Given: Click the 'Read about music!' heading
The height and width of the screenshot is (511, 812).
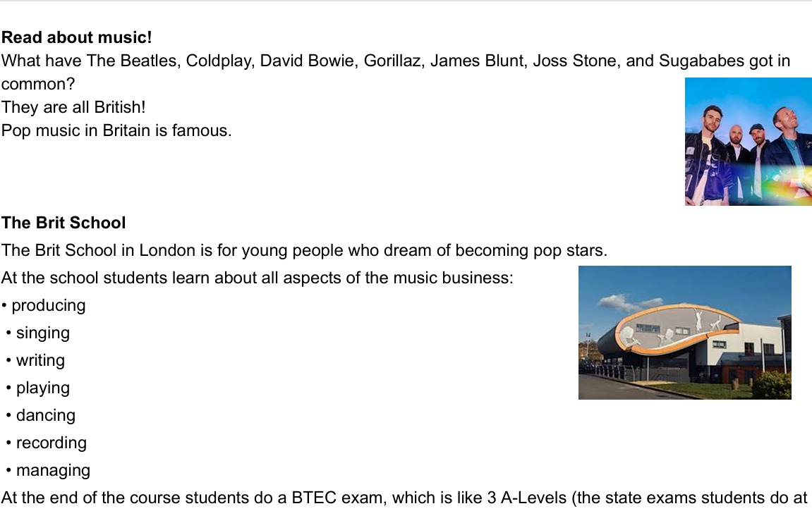Looking at the screenshot, I should pos(77,37).
